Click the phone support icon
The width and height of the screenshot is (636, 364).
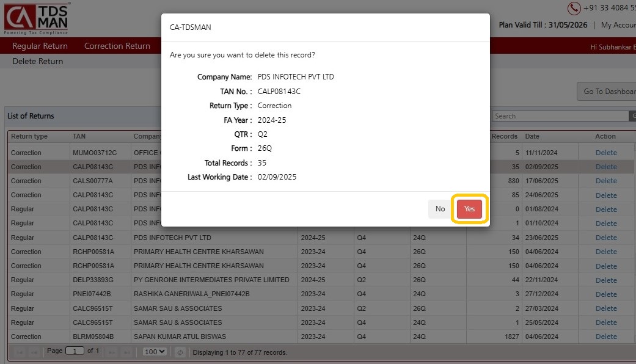[574, 8]
